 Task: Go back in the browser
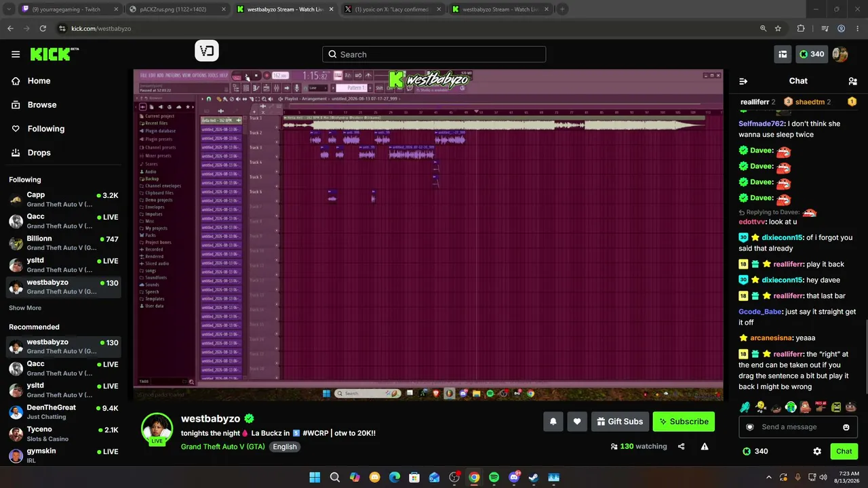(10, 28)
